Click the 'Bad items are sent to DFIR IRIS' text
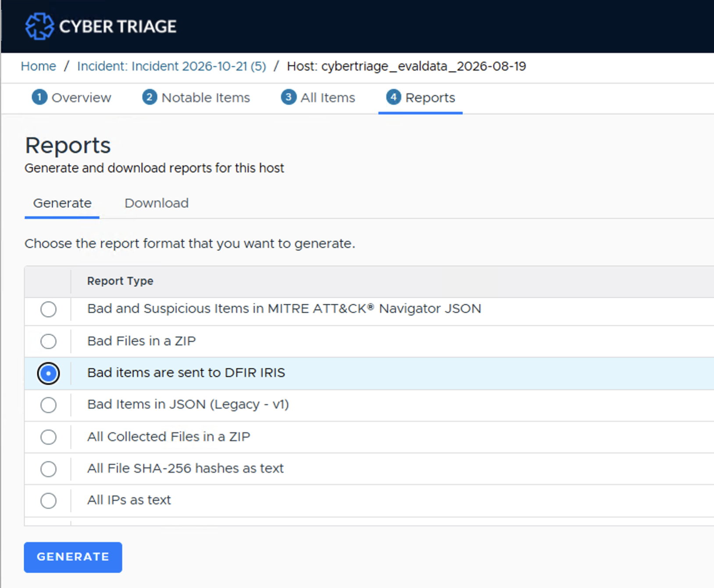714x588 pixels. click(x=186, y=373)
